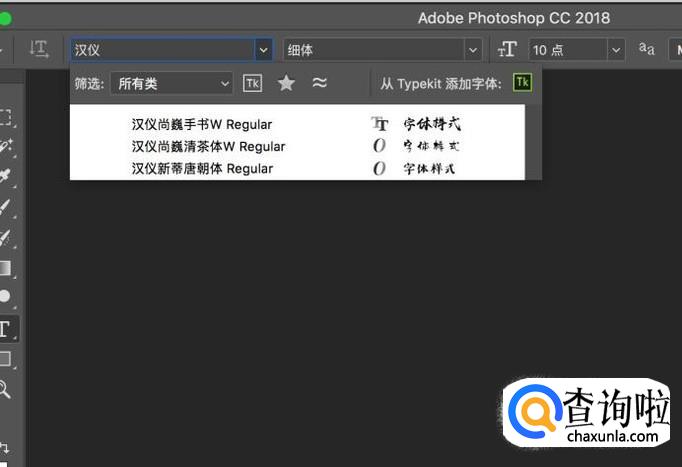Open the font size dropdown arrow

616,50
